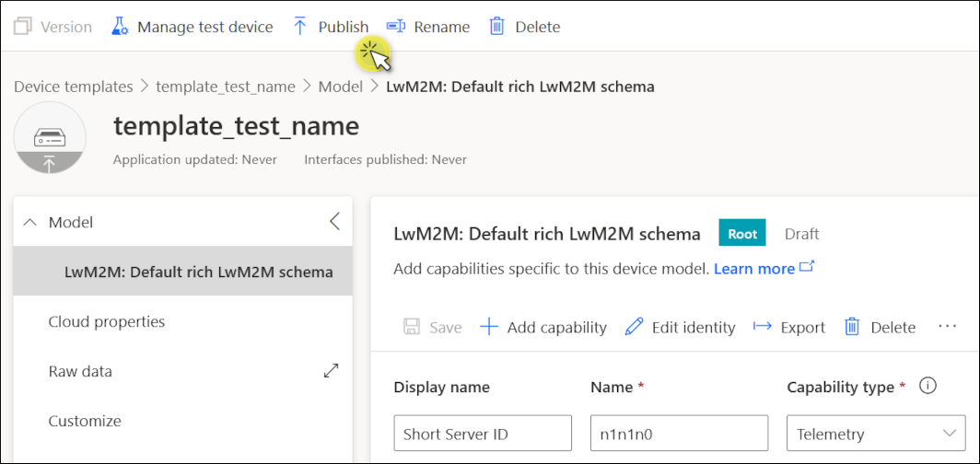Collapse the Model section chevron
Viewport: 980px width, 464px height.
point(29,222)
